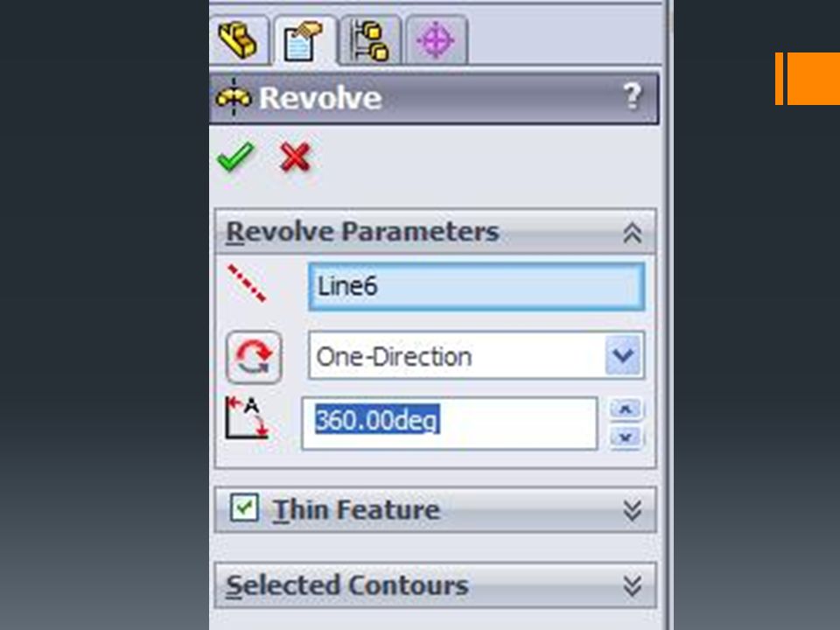840x630 pixels.
Task: Click the 360.00deg angle input
Action: coord(450,423)
